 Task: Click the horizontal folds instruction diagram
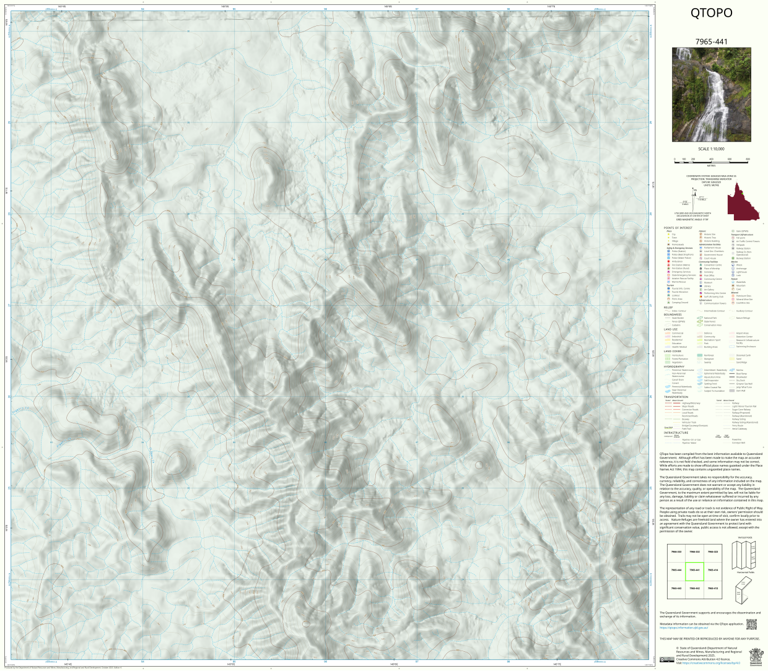[x=744, y=555]
